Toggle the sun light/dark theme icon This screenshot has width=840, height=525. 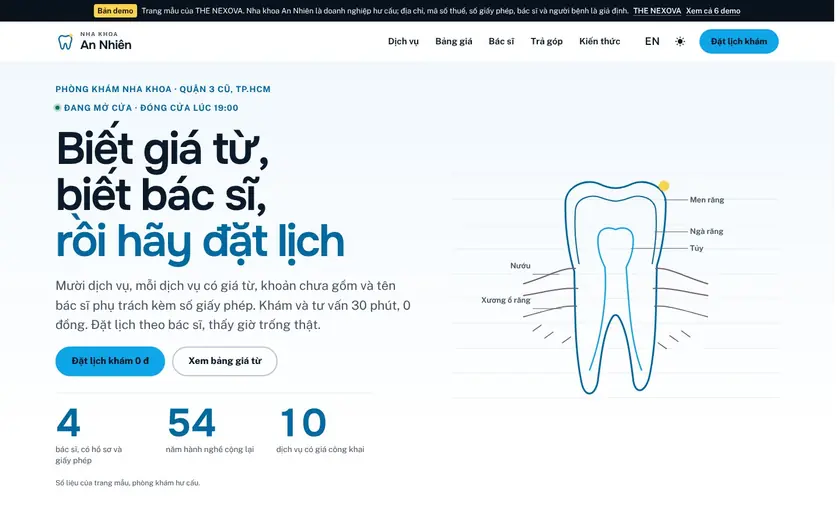point(680,41)
